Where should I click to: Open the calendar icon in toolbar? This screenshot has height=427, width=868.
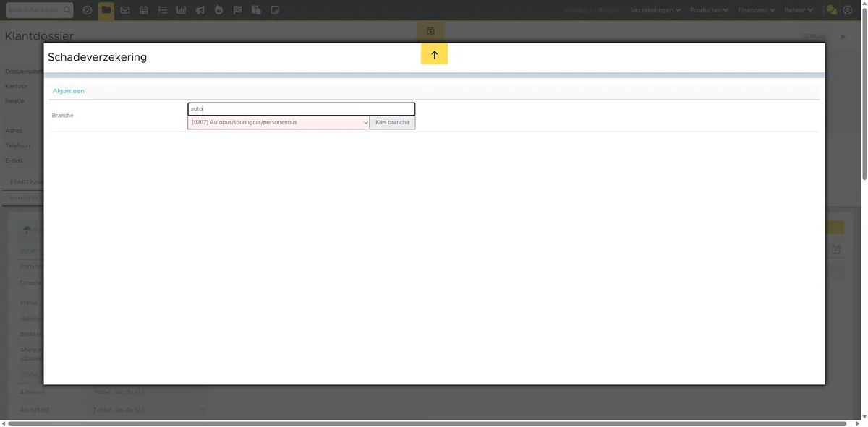pyautogui.click(x=144, y=10)
